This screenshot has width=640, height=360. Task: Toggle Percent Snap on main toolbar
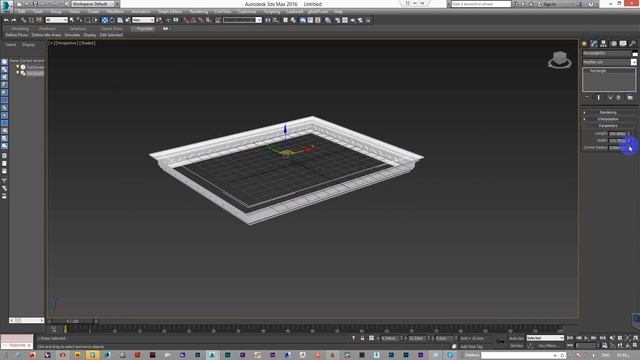(201, 20)
